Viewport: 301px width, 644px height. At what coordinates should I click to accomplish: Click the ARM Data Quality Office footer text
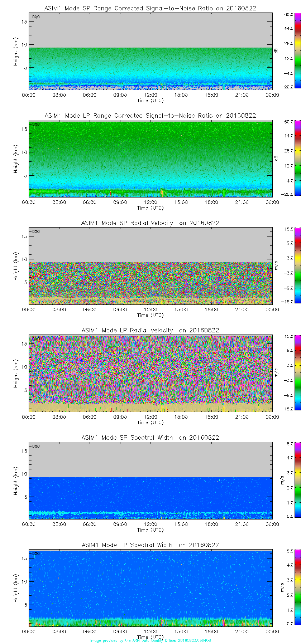click(150, 640)
